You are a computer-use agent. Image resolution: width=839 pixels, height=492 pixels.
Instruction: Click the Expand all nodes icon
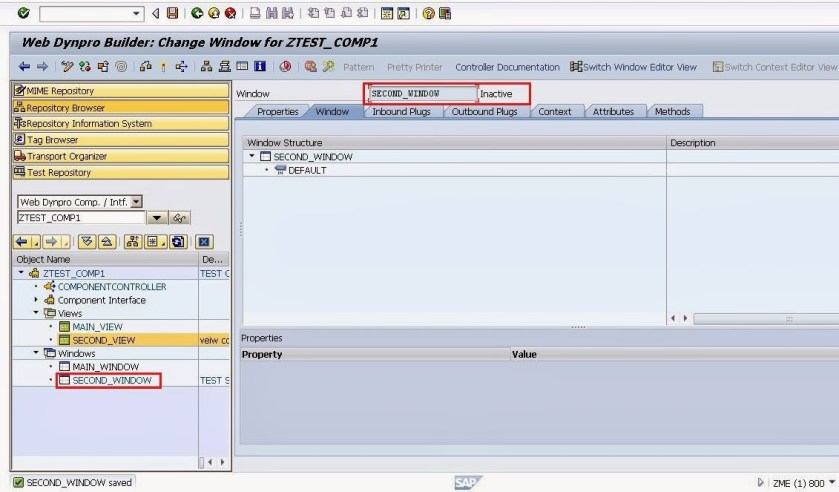86,242
